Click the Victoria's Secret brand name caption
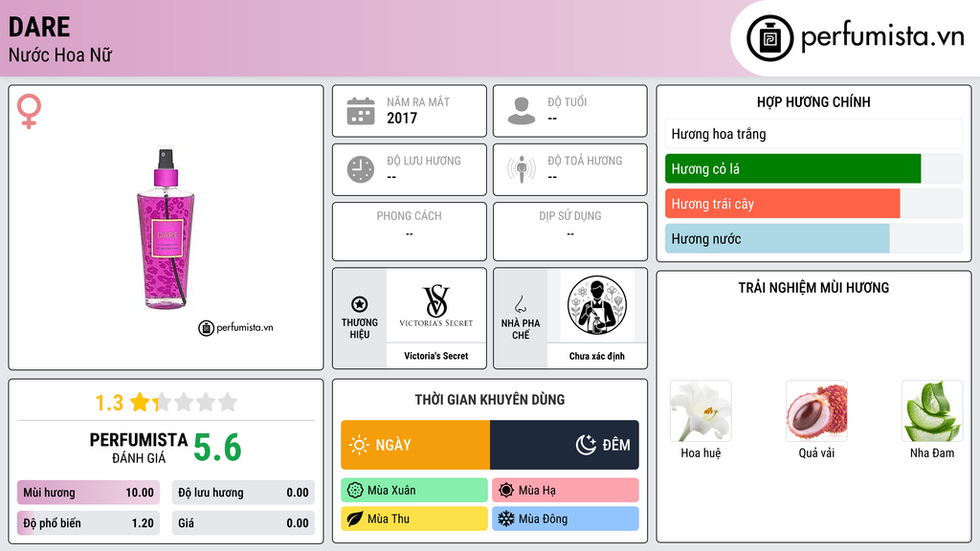The height and width of the screenshot is (551, 980). (x=435, y=356)
